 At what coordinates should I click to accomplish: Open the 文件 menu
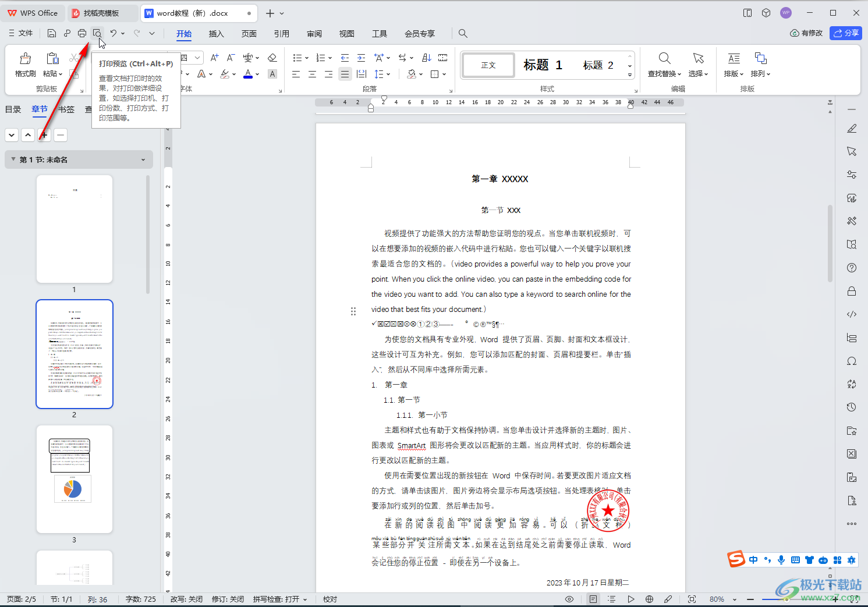tap(21, 33)
